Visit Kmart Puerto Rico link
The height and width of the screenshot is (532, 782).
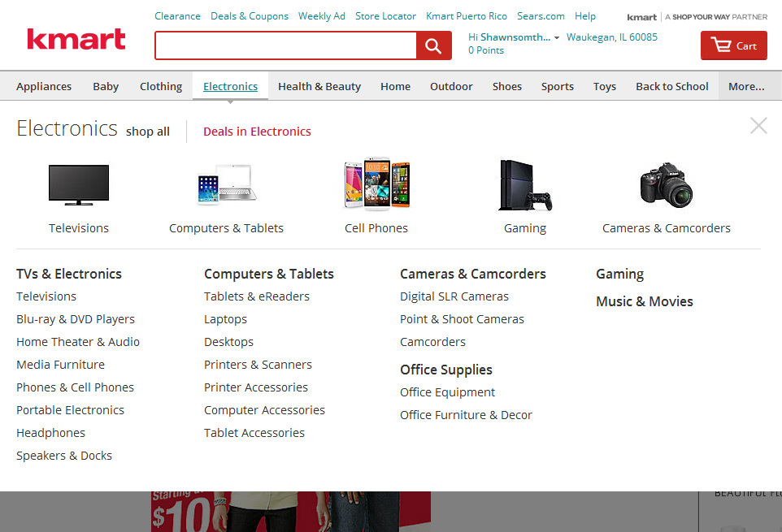coord(467,16)
